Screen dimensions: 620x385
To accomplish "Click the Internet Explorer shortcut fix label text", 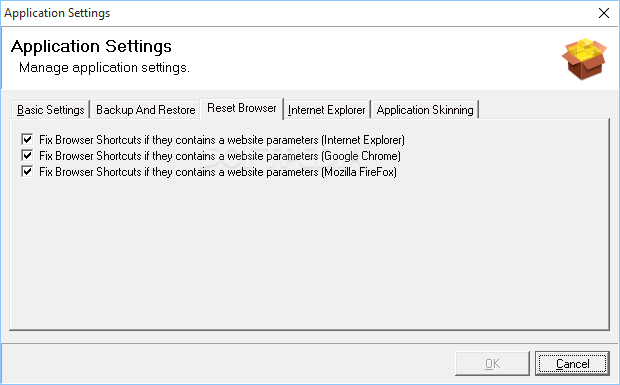I will (x=222, y=140).
